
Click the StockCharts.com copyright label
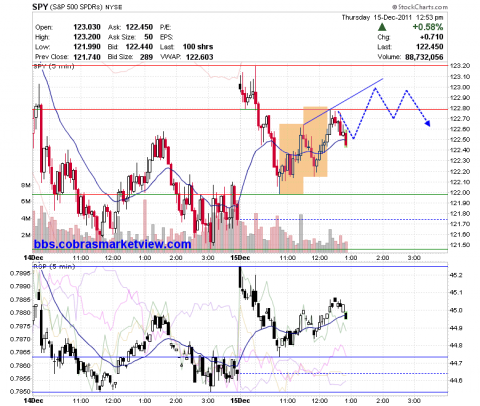click(x=420, y=7)
